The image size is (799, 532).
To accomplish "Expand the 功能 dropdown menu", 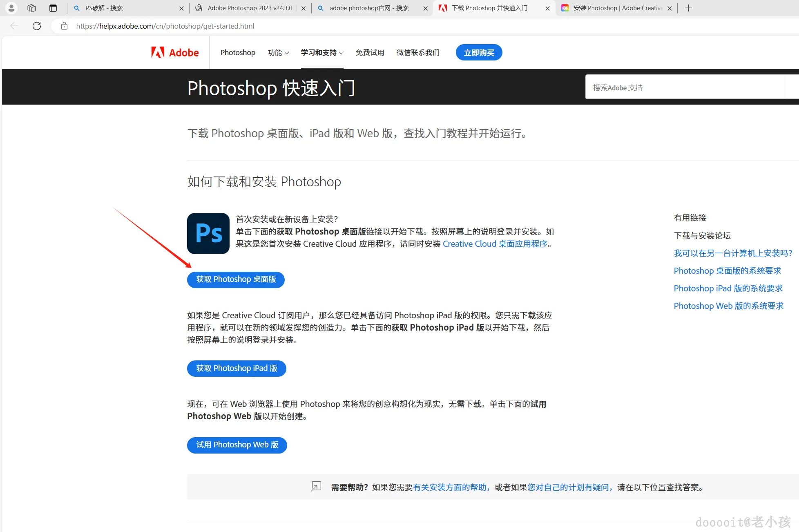I will point(278,53).
